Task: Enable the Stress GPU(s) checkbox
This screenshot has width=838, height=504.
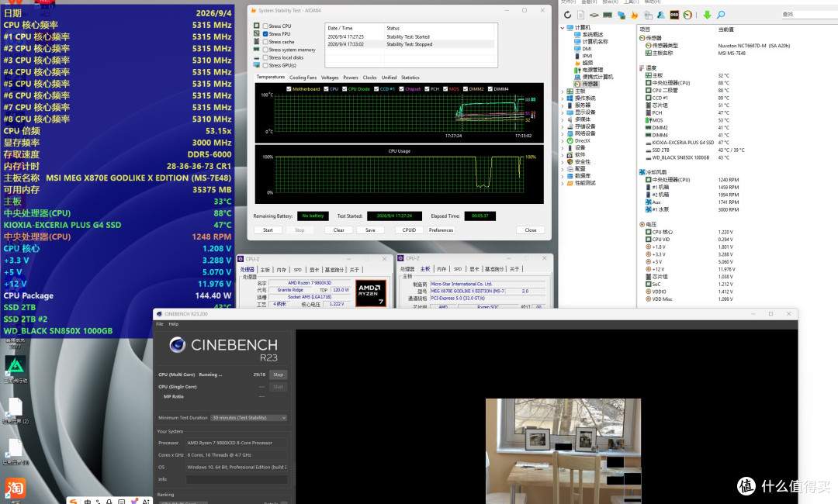Action: [x=265, y=65]
